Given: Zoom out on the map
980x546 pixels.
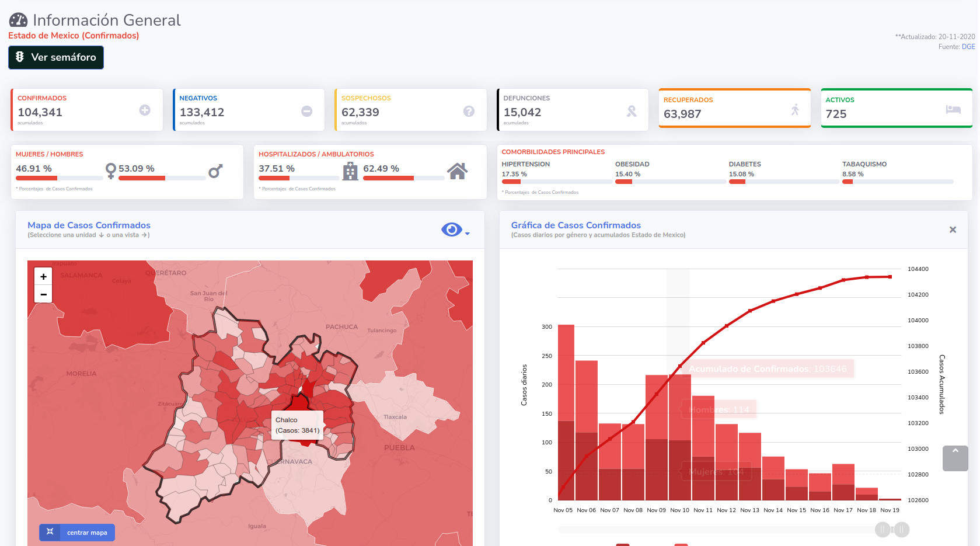Looking at the screenshot, I should pos(43,294).
